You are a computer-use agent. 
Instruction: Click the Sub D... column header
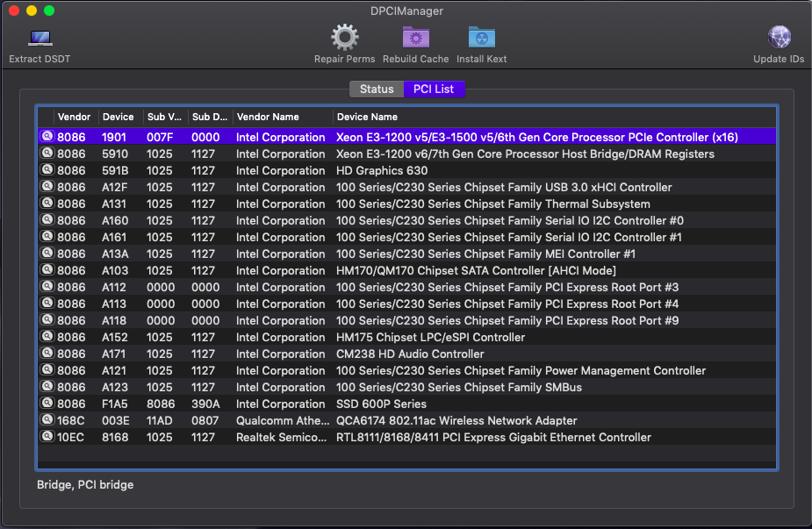pos(209,117)
